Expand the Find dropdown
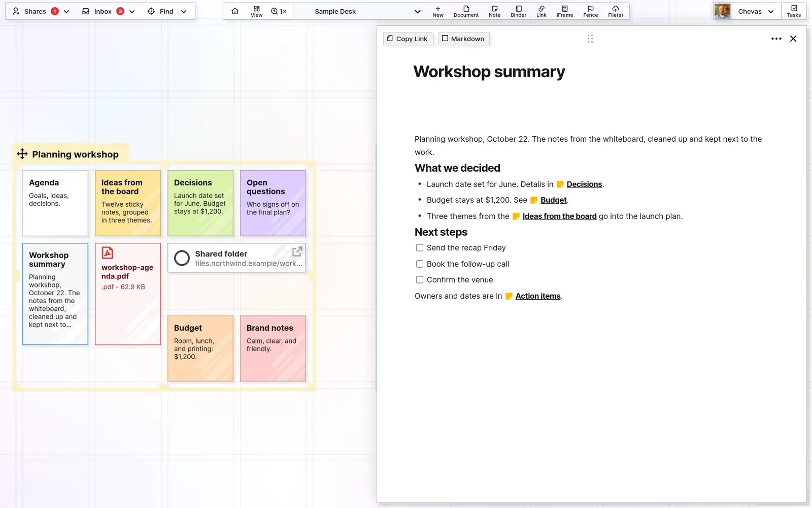 (x=184, y=11)
